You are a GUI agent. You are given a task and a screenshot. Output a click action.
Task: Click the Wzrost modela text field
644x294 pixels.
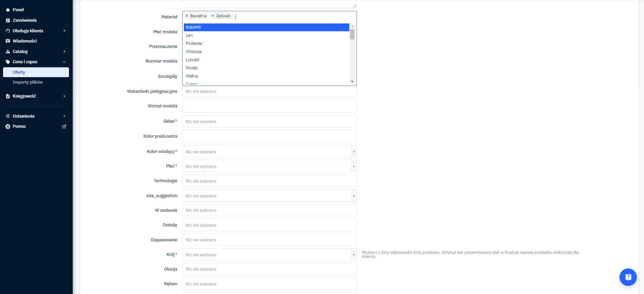tap(269, 106)
